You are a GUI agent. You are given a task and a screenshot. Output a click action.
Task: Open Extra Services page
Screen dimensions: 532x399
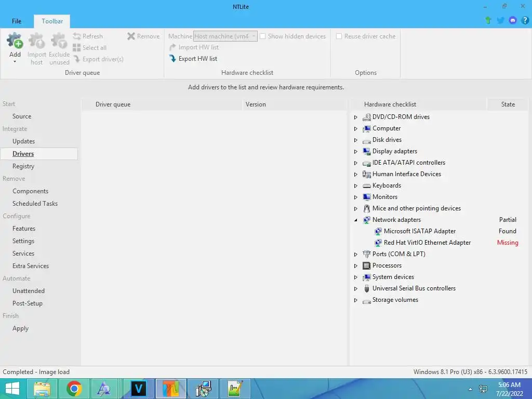pyautogui.click(x=31, y=266)
